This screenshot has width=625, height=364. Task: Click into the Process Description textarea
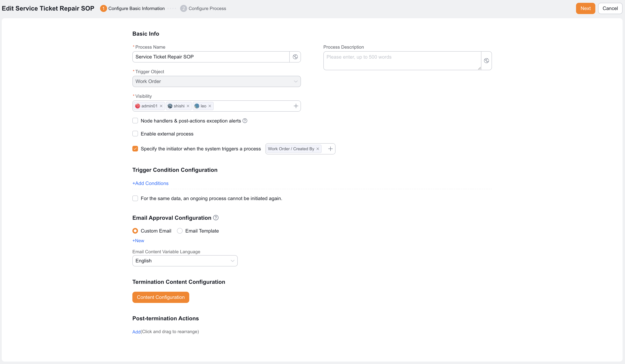[402, 61]
